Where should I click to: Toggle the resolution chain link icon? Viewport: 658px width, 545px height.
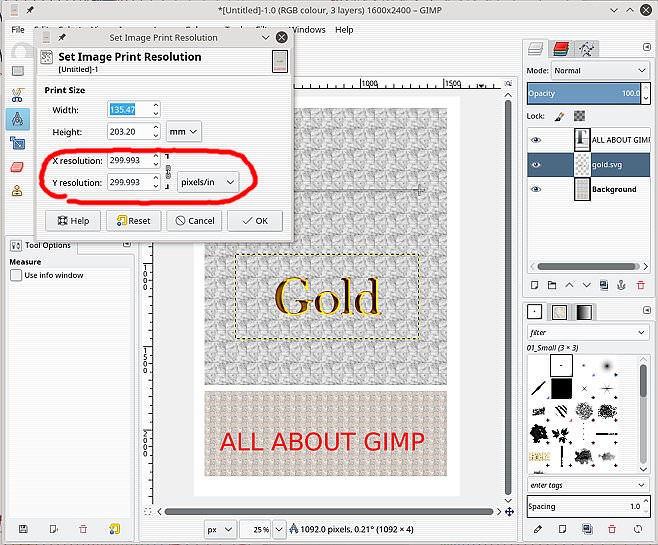(168, 171)
